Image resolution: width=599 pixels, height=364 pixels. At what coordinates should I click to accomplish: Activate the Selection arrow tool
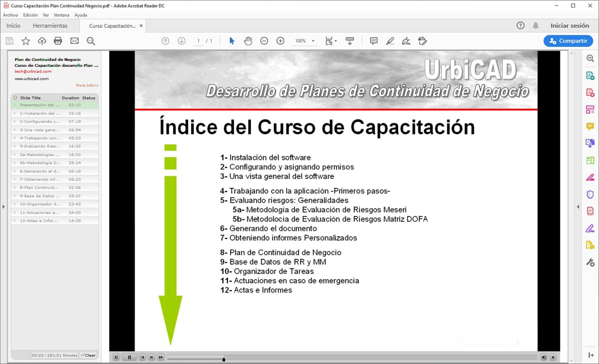pos(232,41)
